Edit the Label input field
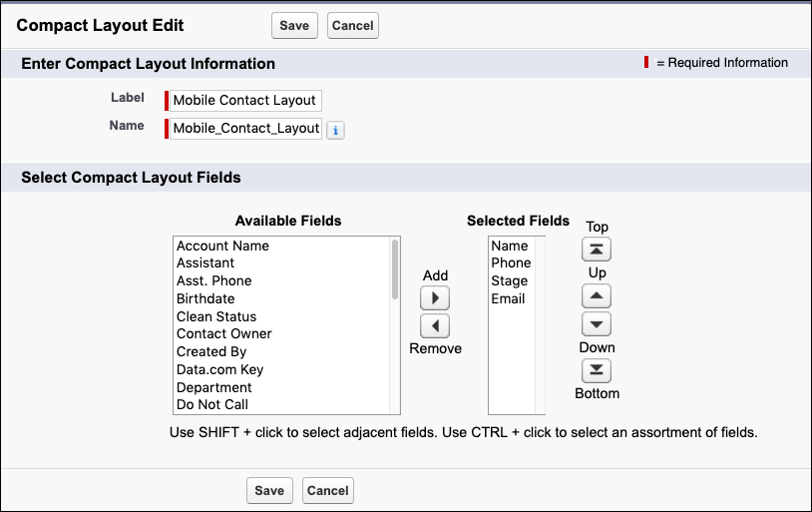The height and width of the screenshot is (512, 812). pos(245,100)
